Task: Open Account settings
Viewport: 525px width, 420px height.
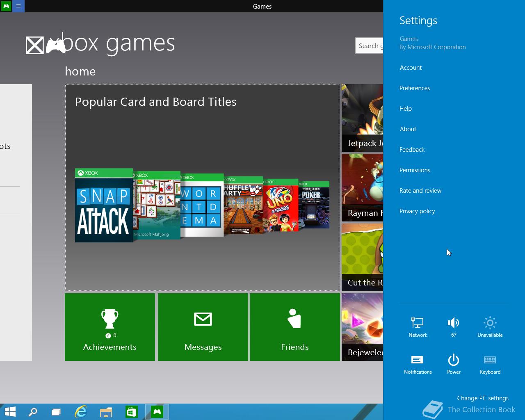Action: (x=411, y=68)
